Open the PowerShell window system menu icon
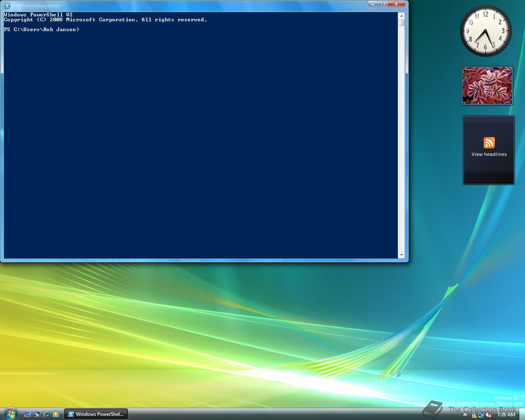This screenshot has height=420, width=525. coord(7,6)
